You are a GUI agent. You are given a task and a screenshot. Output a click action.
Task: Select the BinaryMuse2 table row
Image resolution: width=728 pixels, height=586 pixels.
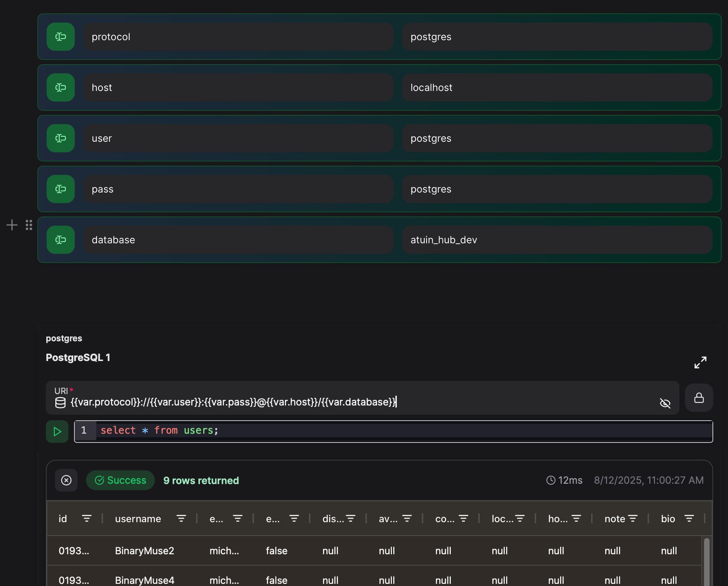pos(144,551)
